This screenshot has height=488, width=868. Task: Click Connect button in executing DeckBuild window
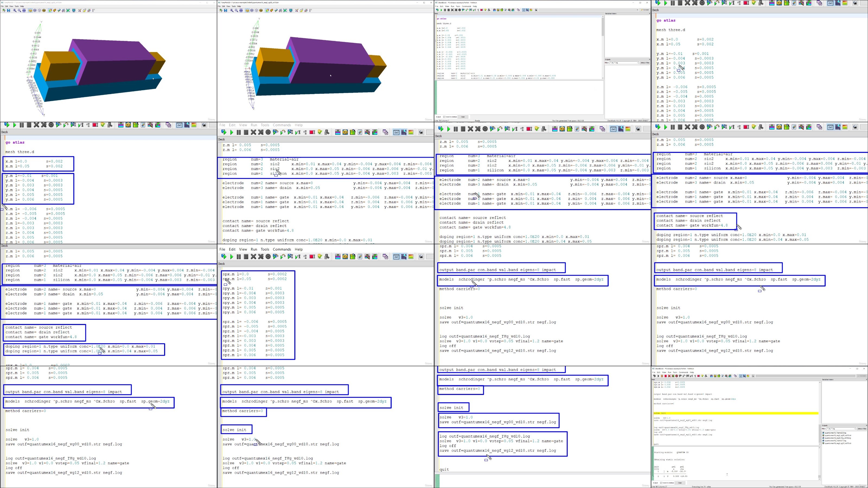coord(862,376)
